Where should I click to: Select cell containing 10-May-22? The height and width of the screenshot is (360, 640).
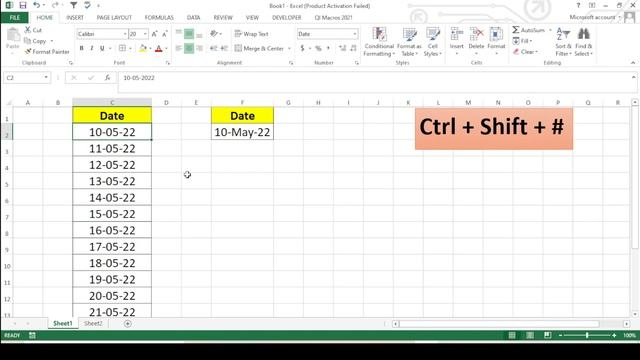[x=242, y=132]
